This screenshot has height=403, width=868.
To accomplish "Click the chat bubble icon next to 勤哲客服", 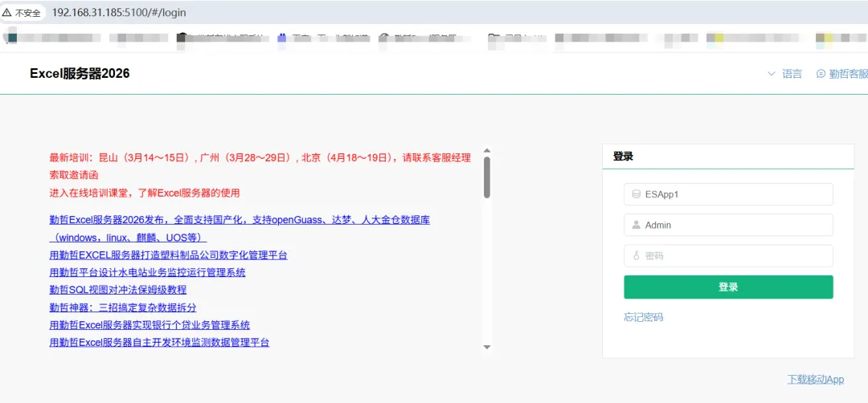I will 821,74.
